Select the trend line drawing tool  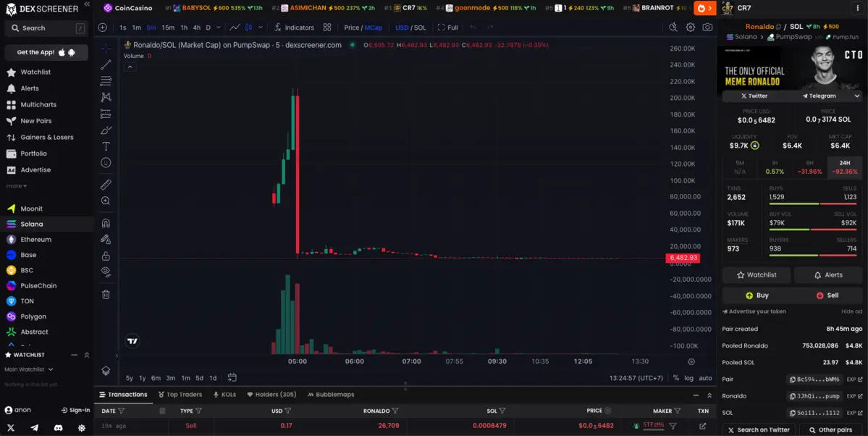click(106, 64)
